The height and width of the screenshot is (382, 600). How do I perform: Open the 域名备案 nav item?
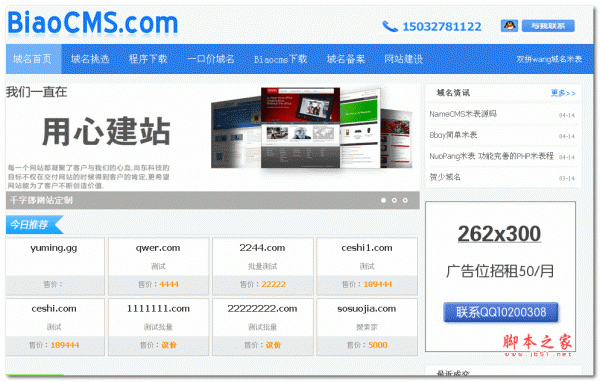click(x=346, y=59)
